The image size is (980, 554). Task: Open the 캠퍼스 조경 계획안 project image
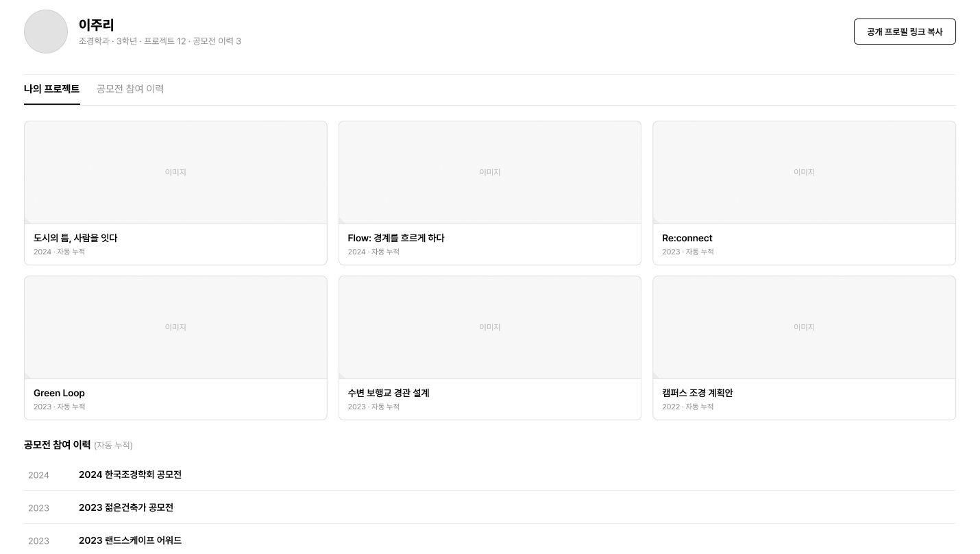pyautogui.click(x=804, y=328)
